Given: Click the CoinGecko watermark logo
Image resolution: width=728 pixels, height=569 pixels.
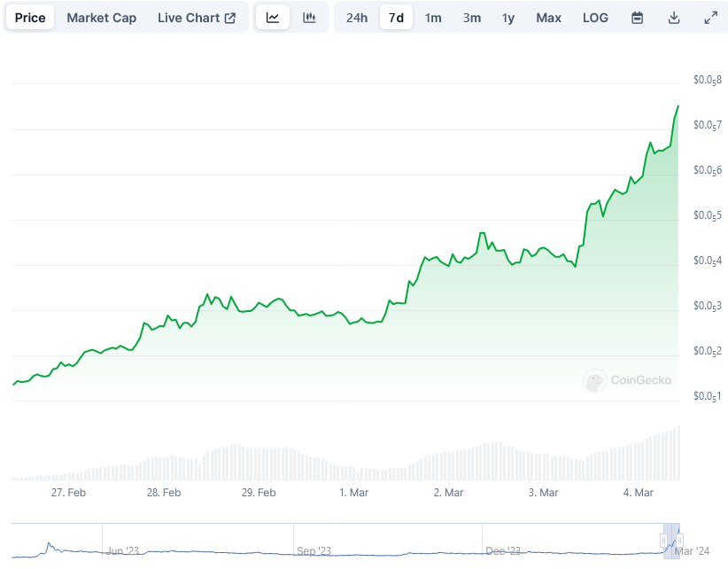Looking at the screenshot, I should (x=627, y=380).
